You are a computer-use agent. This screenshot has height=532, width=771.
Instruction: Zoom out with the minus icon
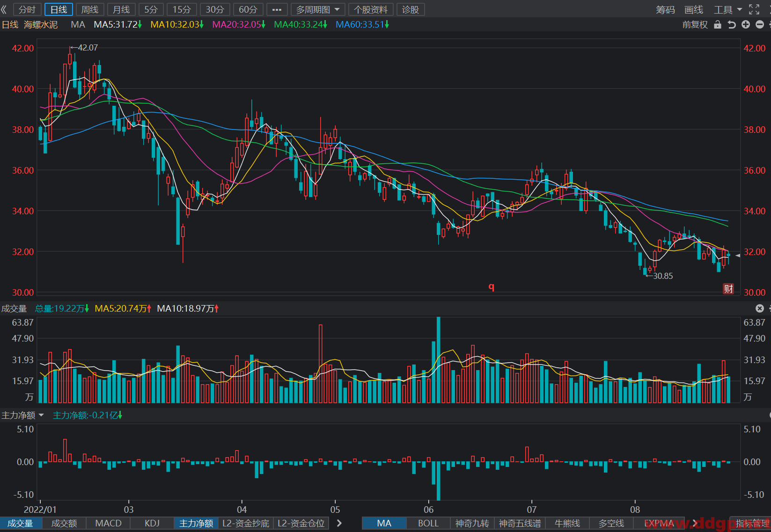pos(760,25)
